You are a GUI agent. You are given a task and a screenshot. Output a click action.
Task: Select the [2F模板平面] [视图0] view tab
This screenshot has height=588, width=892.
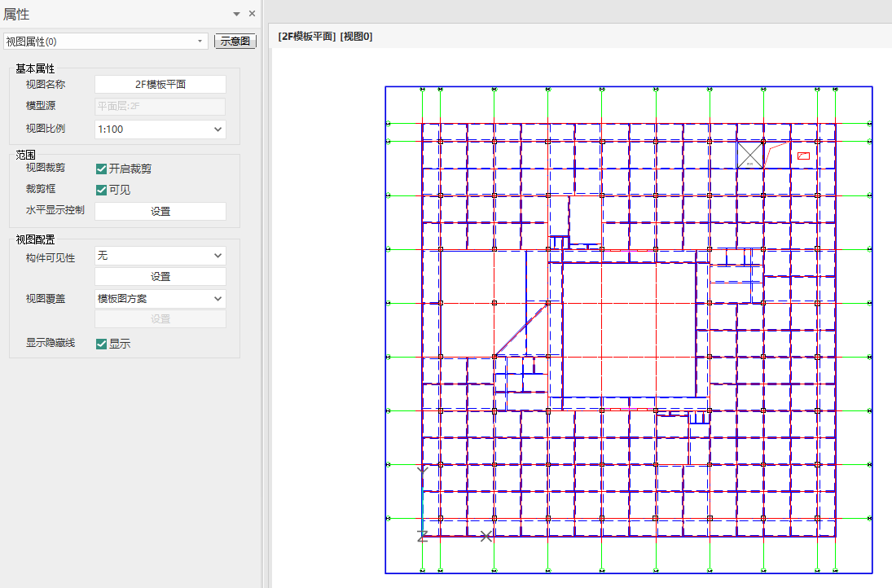(x=325, y=37)
